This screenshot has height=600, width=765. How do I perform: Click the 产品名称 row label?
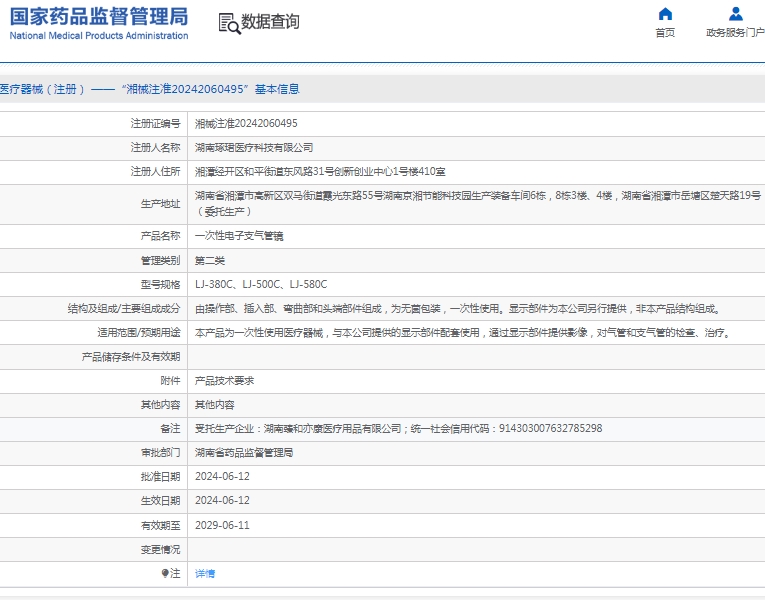pyautogui.click(x=161, y=236)
